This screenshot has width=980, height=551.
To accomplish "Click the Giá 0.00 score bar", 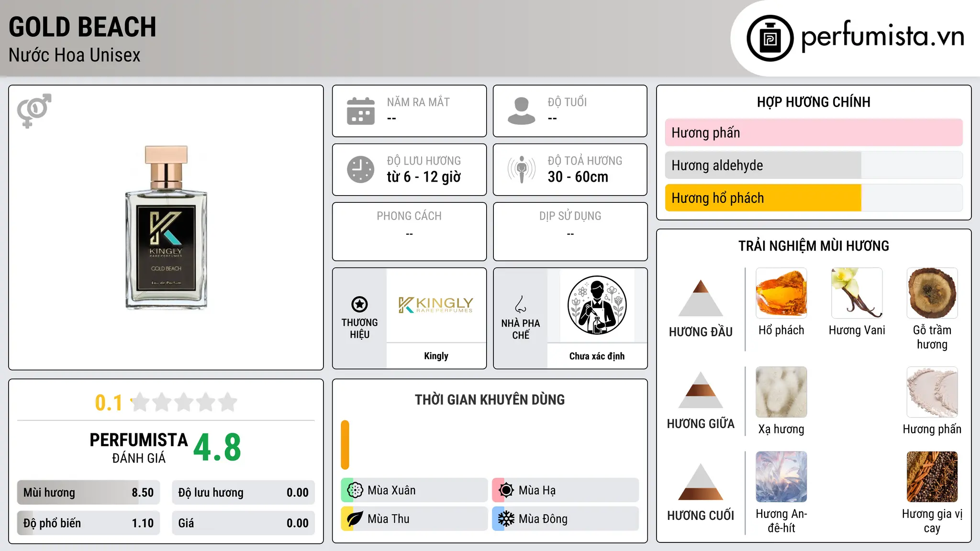I will coord(244,523).
